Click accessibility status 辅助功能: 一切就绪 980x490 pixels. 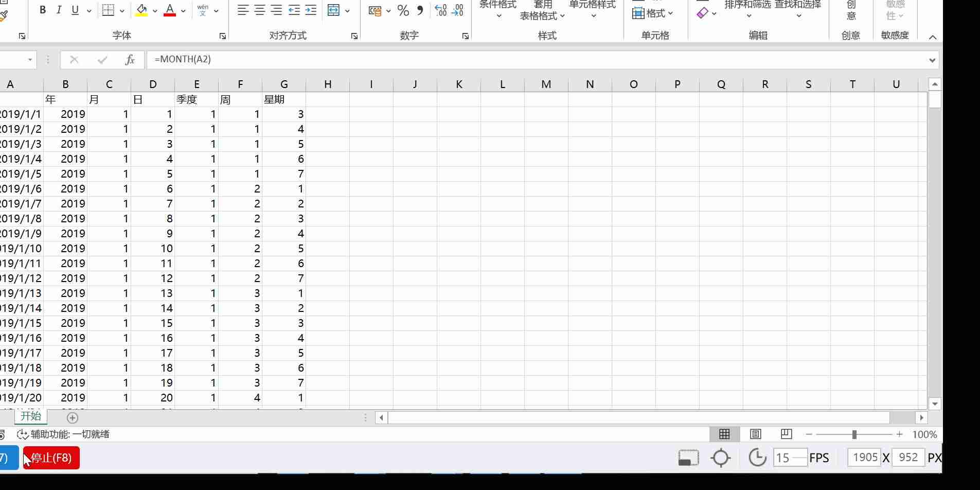point(63,434)
